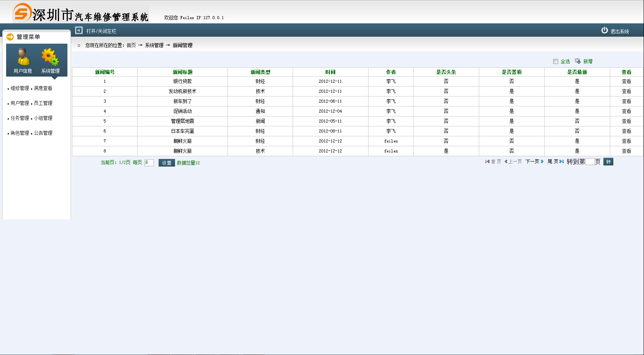
Task: Click date cell 2012-05-11
Action: (x=330, y=121)
